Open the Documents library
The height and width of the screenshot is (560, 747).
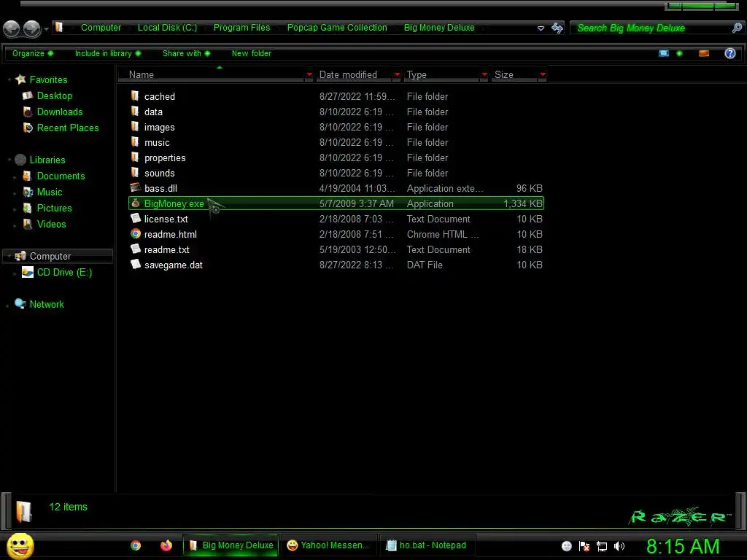(x=61, y=176)
